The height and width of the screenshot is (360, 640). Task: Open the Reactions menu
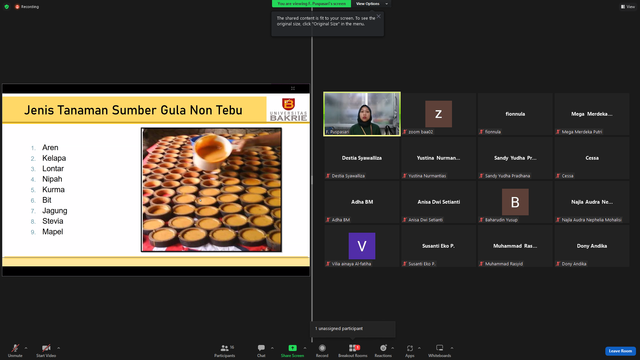(x=383, y=350)
